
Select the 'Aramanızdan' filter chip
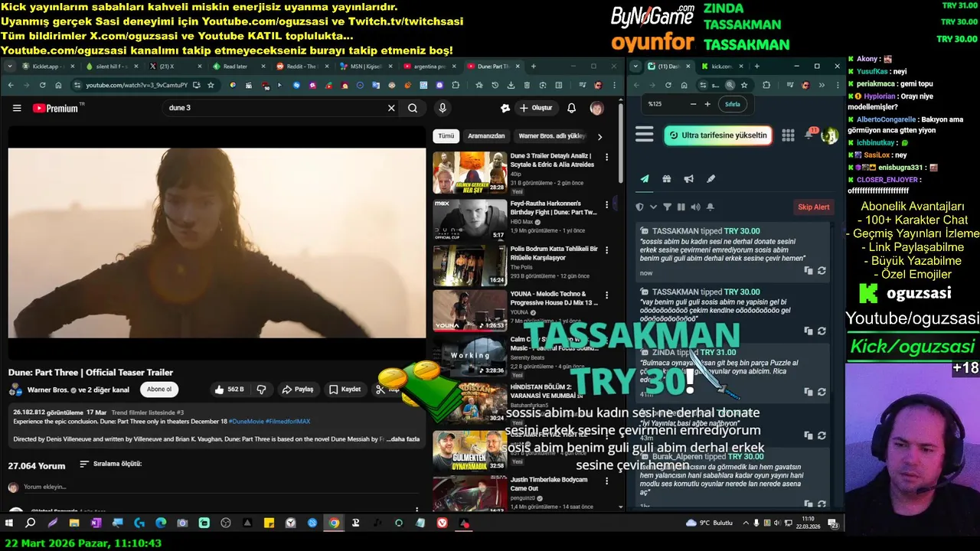pyautogui.click(x=486, y=136)
